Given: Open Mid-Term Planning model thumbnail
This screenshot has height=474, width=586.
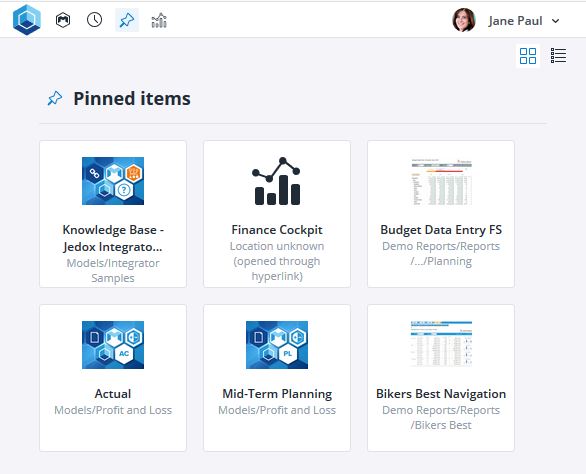Looking at the screenshot, I should [x=277, y=345].
